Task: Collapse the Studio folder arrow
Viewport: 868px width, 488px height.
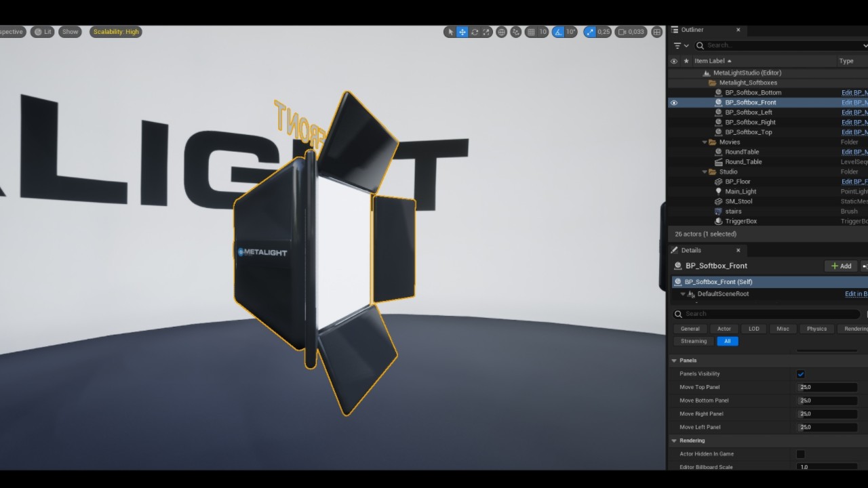Action: click(x=705, y=172)
